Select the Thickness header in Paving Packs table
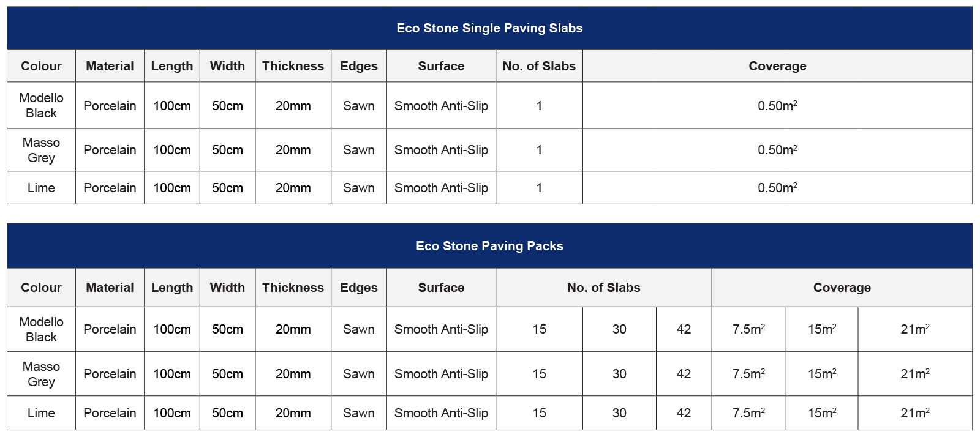 tap(293, 288)
